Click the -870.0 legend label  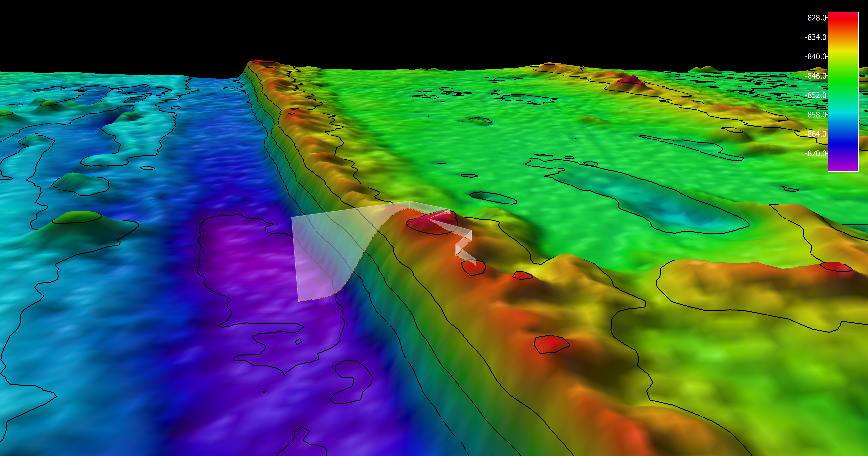click(x=816, y=153)
